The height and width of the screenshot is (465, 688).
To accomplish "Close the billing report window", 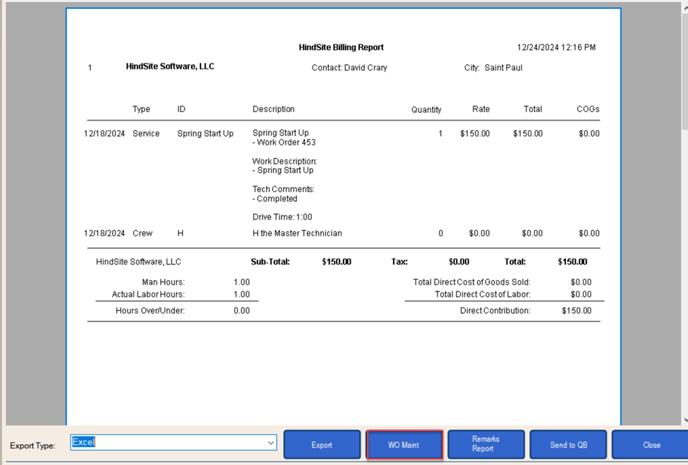I will 650,444.
